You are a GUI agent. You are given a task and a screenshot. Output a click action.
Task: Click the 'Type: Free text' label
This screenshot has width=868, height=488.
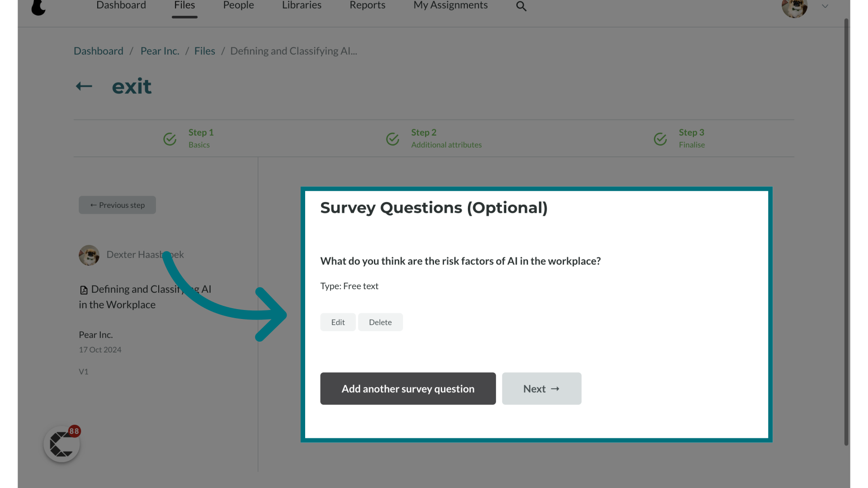coord(349,286)
